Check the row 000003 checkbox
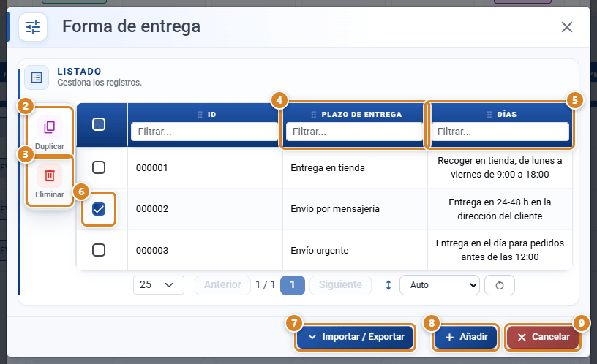Viewport: 597px width, 364px height. click(x=99, y=250)
